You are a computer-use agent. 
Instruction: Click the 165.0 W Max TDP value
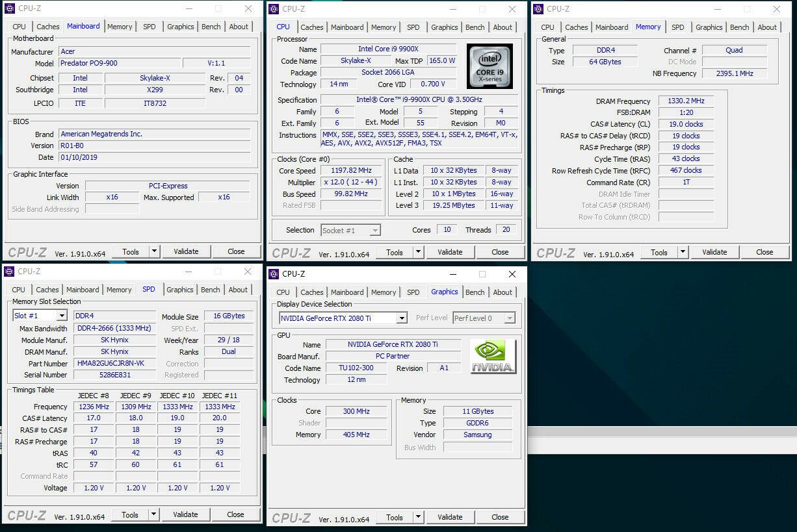click(442, 60)
